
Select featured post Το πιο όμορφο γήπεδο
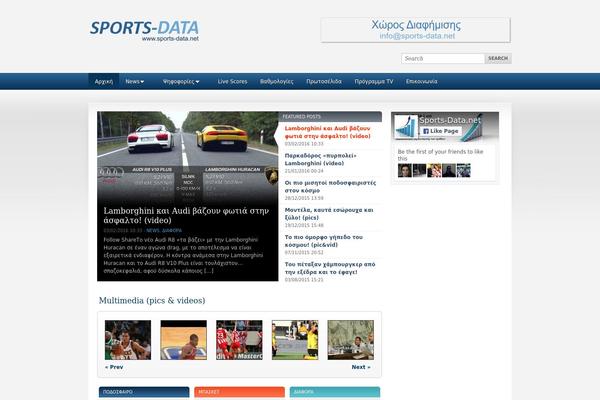point(324,241)
